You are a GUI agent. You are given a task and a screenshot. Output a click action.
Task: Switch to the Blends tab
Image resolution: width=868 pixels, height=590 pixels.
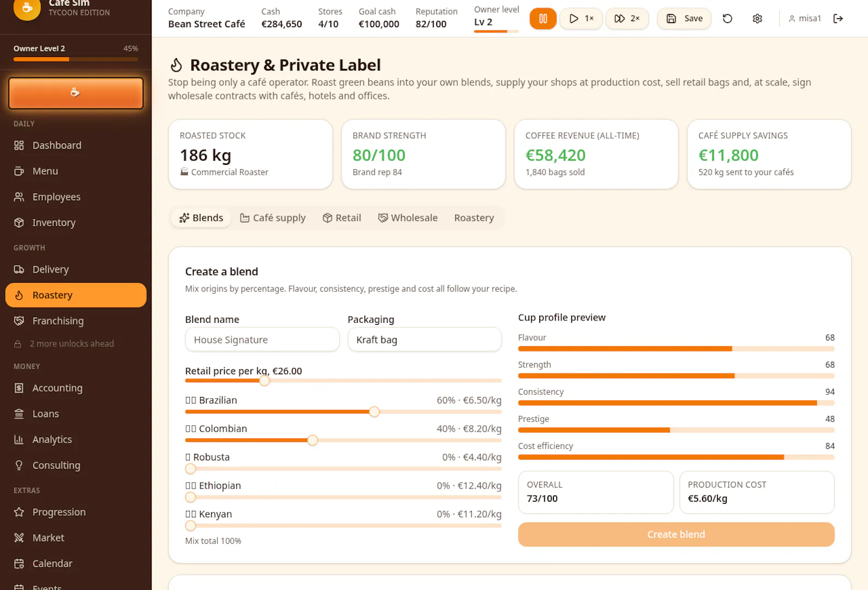tap(201, 218)
